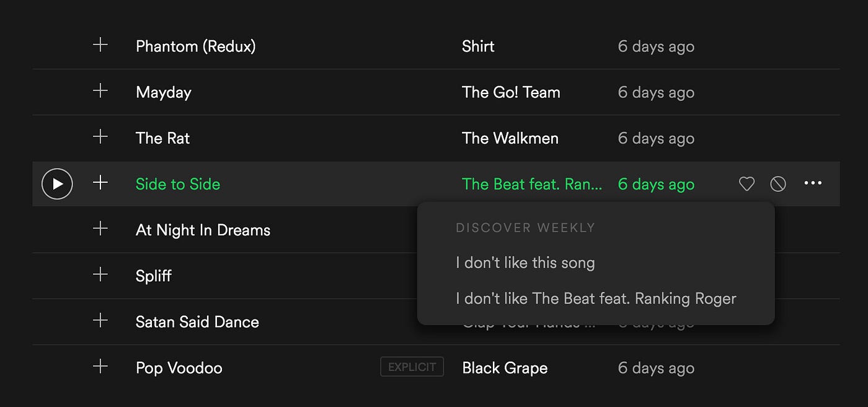Screen dimensions: 868x407
Task: Add At Night In Dreams to library
Action: pos(100,228)
